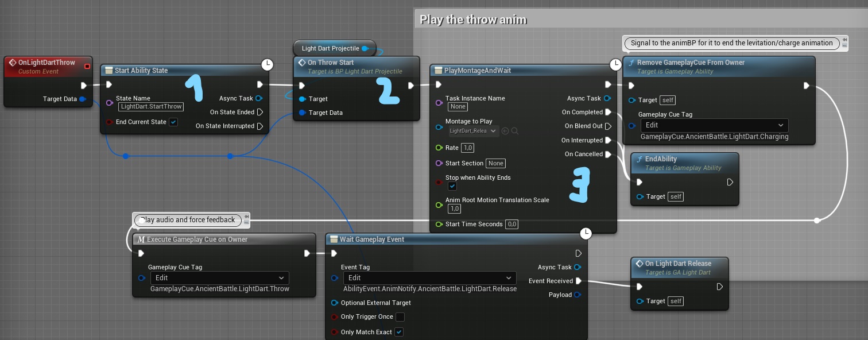Click the magnifying glass beside Montage to Play
868x340 pixels.
515,131
